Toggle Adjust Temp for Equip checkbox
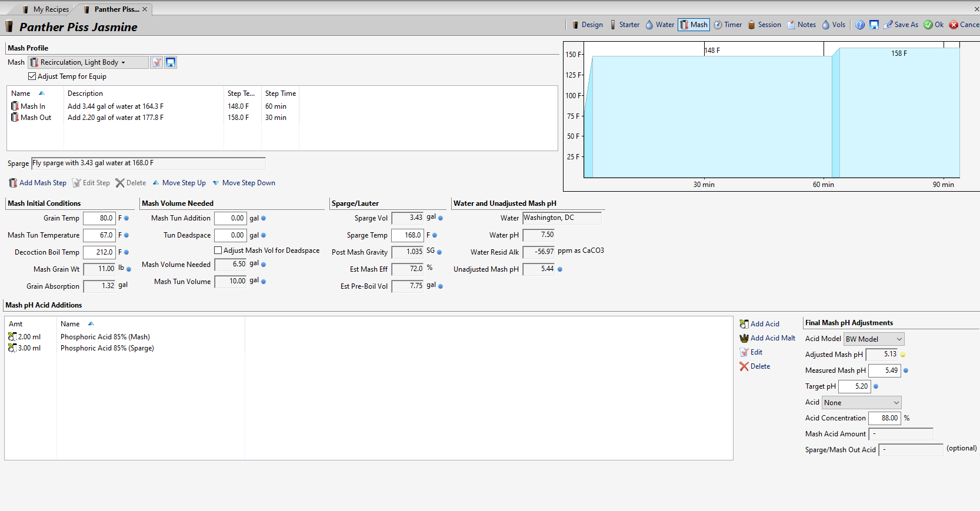980x511 pixels. tap(32, 76)
